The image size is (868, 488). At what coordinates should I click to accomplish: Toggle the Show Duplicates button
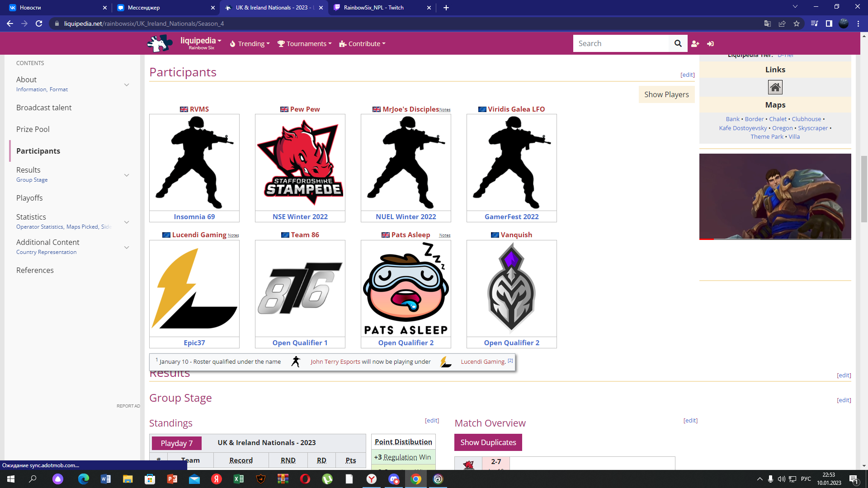pos(488,442)
